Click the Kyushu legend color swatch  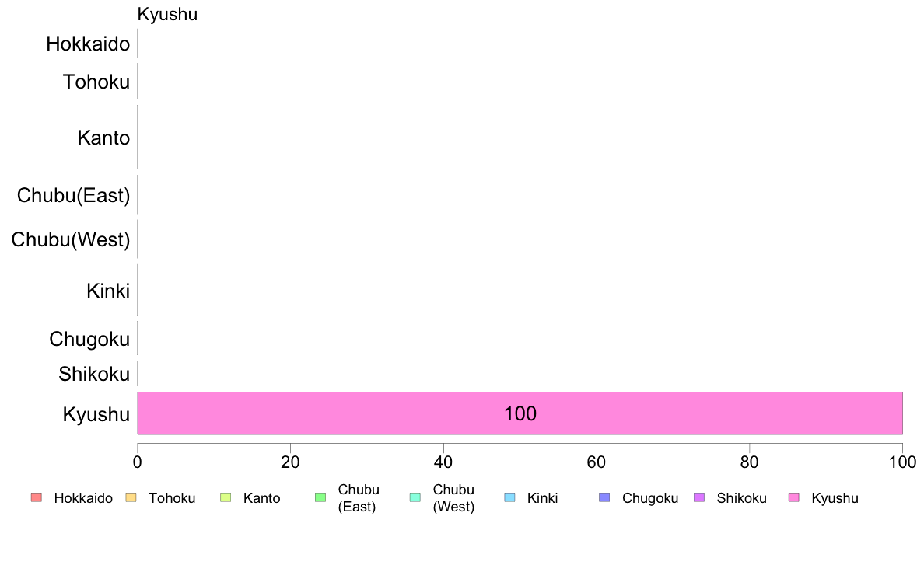click(794, 497)
